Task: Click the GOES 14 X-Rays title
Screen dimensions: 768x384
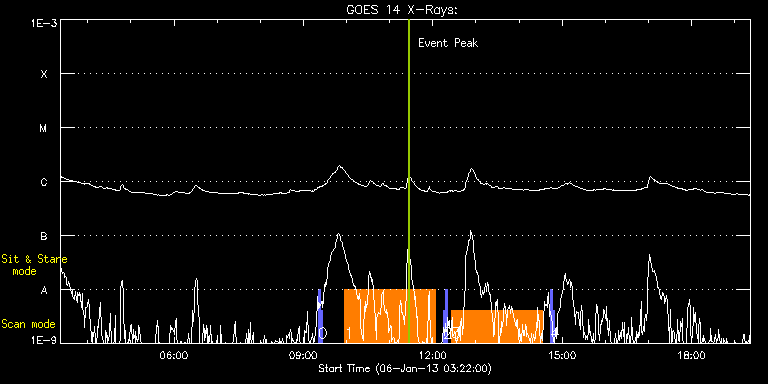Action: click(402, 9)
